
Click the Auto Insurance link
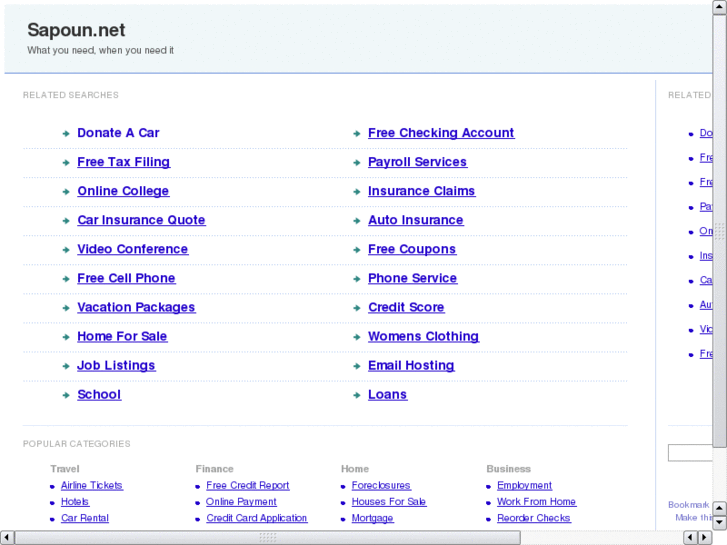coord(415,220)
